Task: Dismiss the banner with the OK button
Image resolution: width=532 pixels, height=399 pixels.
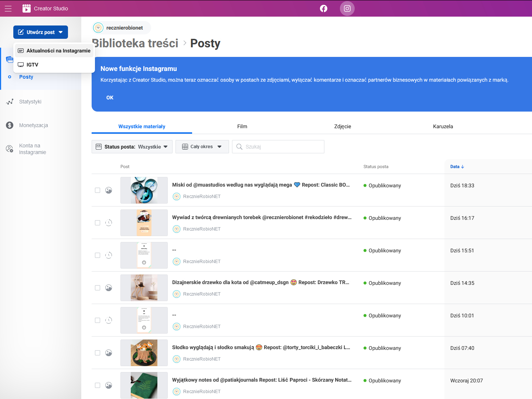Action: pos(110,98)
